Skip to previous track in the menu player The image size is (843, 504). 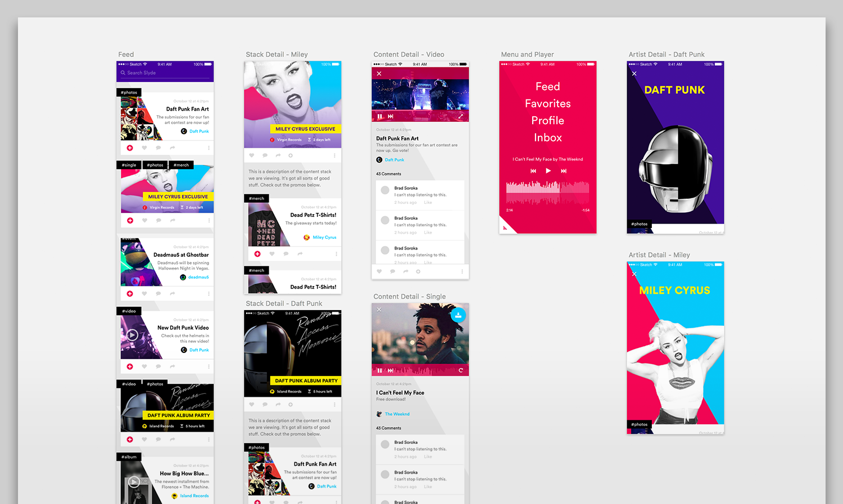(x=533, y=171)
